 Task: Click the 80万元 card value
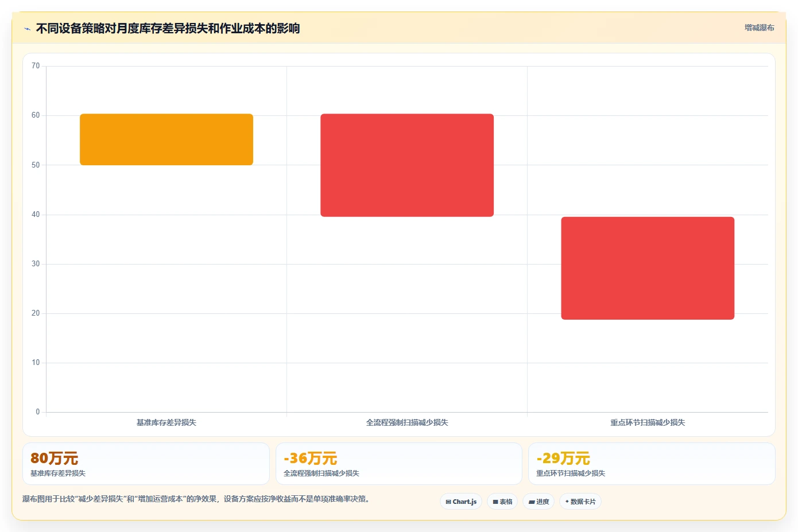[x=54, y=458]
